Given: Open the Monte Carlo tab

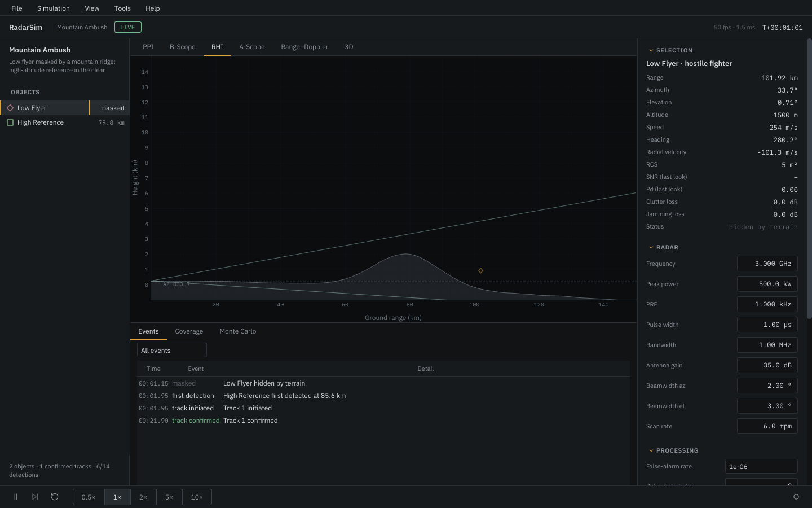Looking at the screenshot, I should pyautogui.click(x=238, y=331).
